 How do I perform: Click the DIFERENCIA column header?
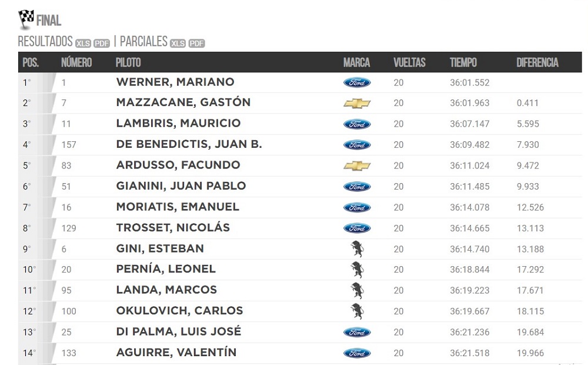click(x=537, y=62)
